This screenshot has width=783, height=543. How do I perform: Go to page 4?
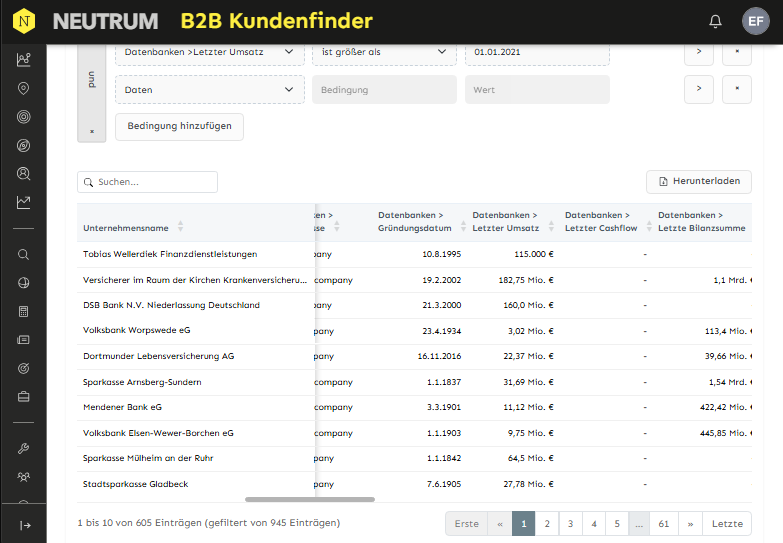click(594, 524)
